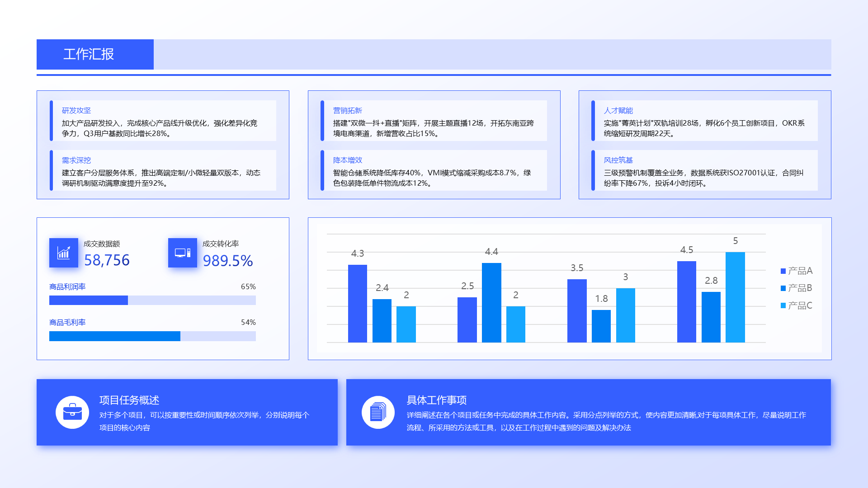Click the 项目任务概述 title
The height and width of the screenshot is (488, 868).
(x=129, y=400)
